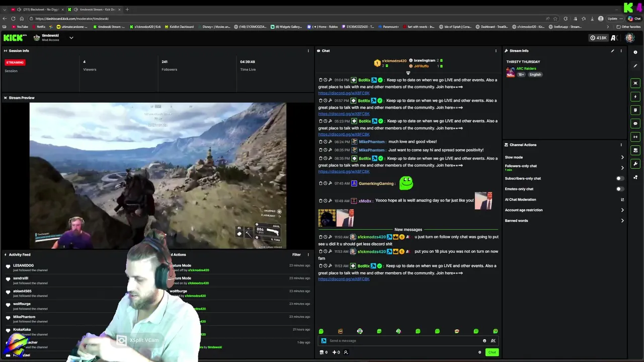Open the s1ckmodzs420 | Kick bookmark
The height and width of the screenshot is (362, 644).
coord(145,27)
